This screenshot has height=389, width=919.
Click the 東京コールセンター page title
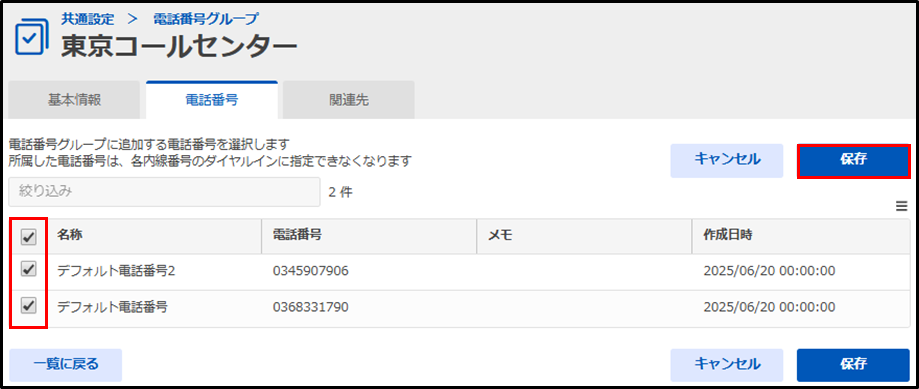pos(179,47)
